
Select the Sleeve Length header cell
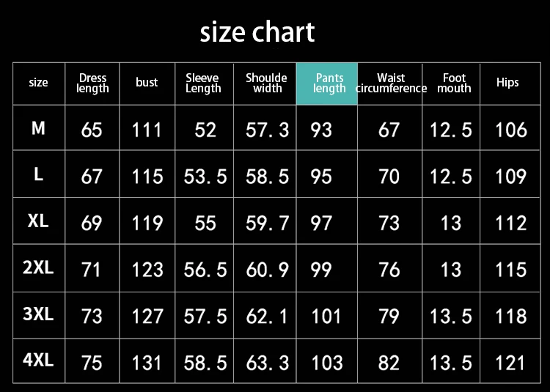[203, 84]
